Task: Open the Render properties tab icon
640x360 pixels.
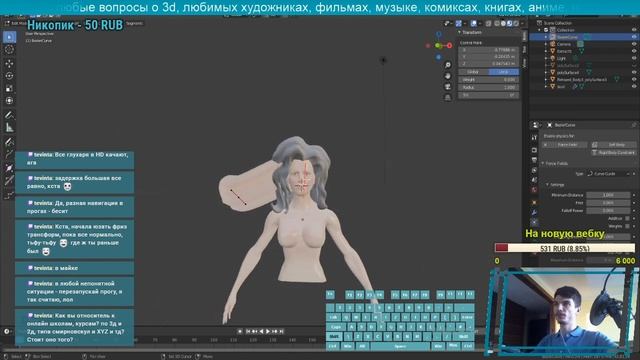Action: [x=534, y=150]
